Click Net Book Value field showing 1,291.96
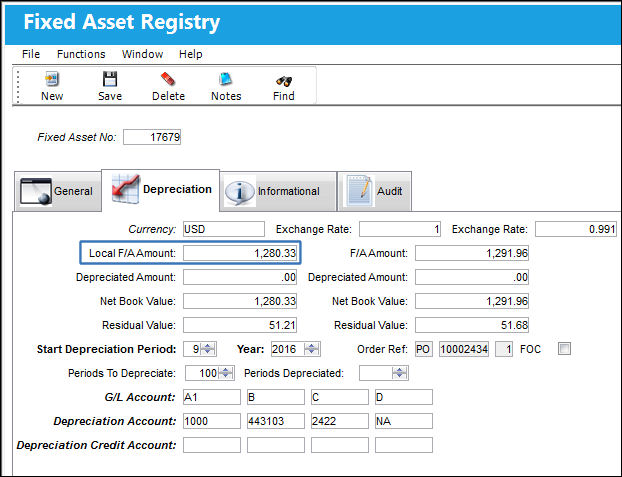This screenshot has height=477, width=622. [472, 301]
